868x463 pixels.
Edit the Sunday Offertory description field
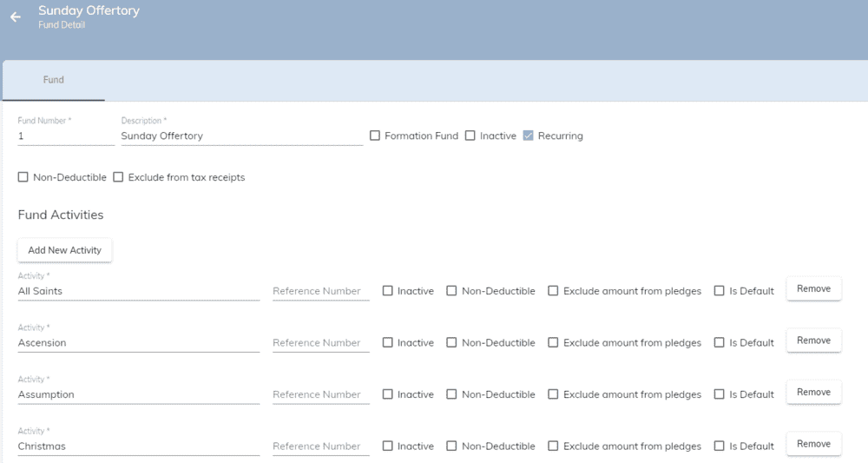point(242,136)
